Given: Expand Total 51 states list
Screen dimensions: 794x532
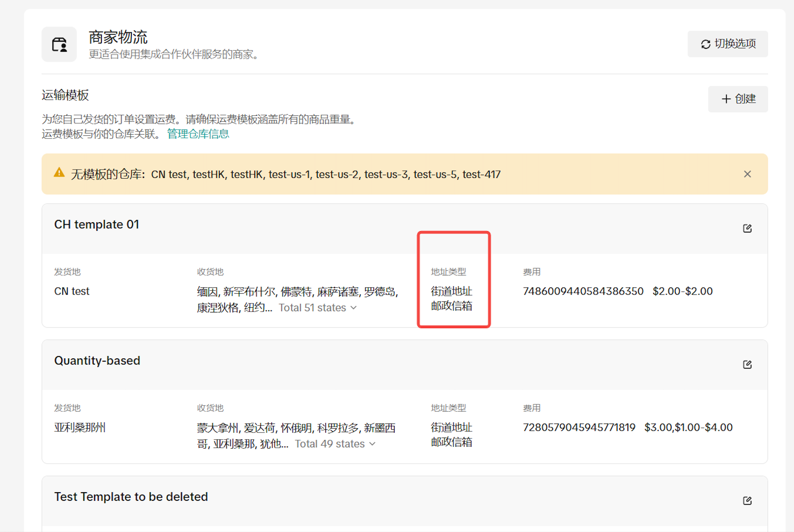Looking at the screenshot, I should [317, 308].
